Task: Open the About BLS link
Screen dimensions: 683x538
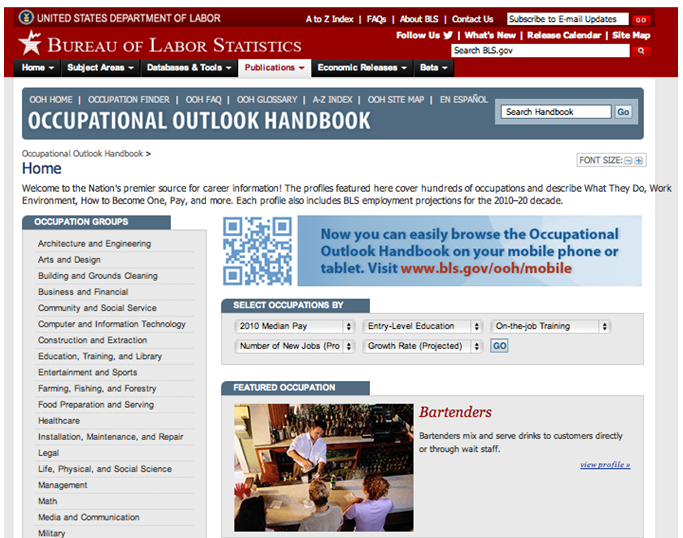Action: click(419, 19)
